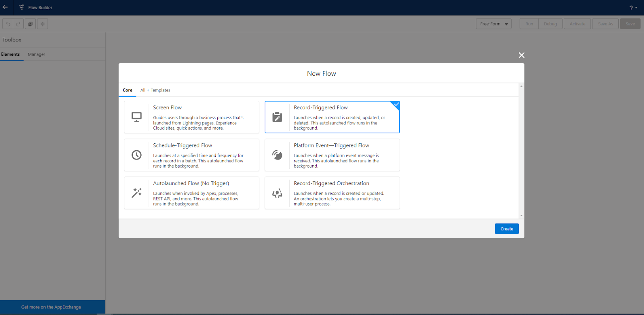The width and height of the screenshot is (644, 315).
Task: Click the Save As button
Action: coord(605,24)
